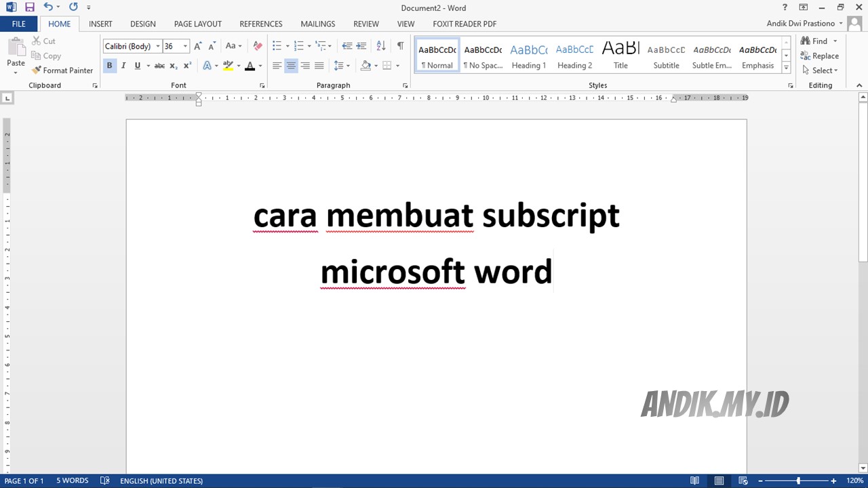Apply the Heading 1 style
This screenshot has height=488, width=868.
click(x=528, y=54)
